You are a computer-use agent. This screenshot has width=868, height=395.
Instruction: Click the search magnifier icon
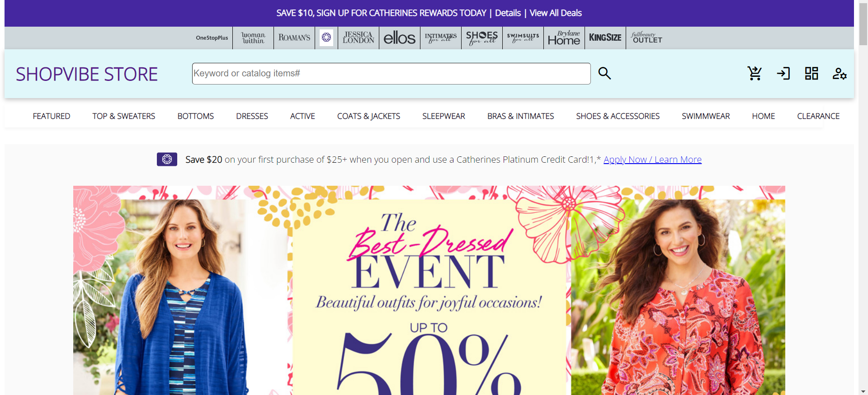pyautogui.click(x=604, y=73)
